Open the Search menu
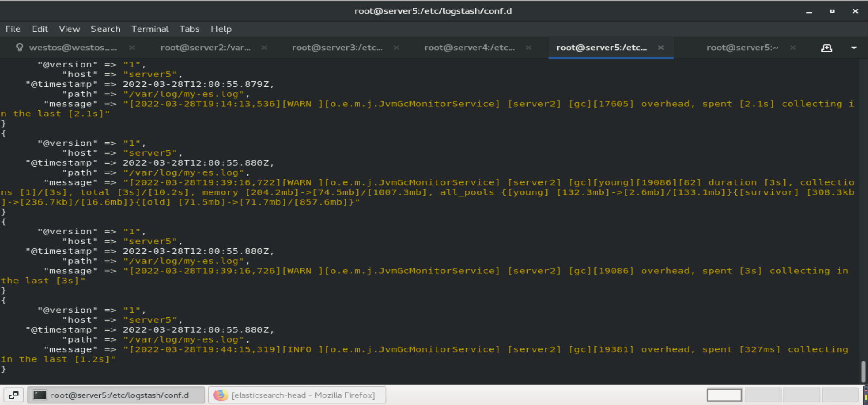Image resolution: width=868 pixels, height=405 pixels. pos(105,29)
